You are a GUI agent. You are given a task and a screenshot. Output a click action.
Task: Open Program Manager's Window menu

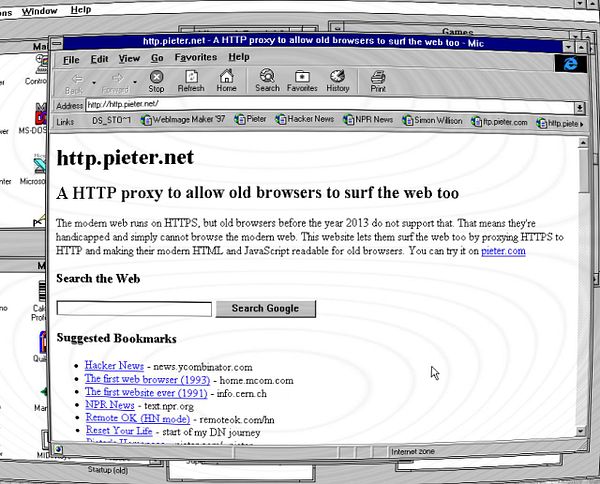click(x=39, y=11)
